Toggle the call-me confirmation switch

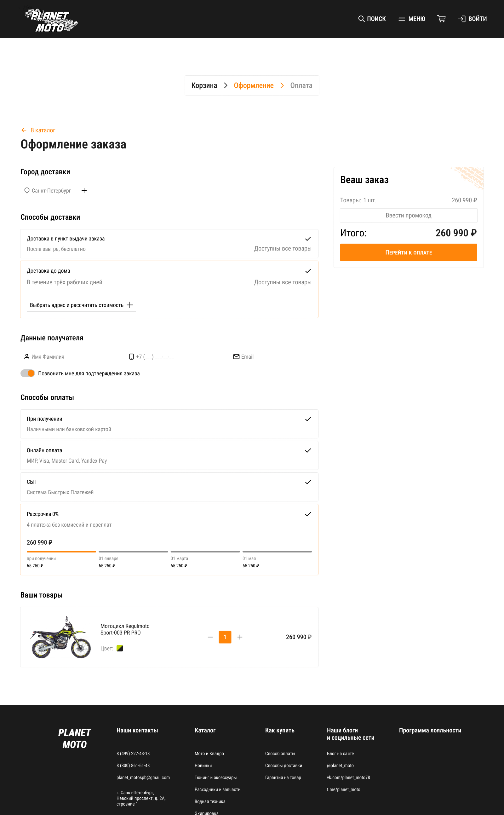(x=28, y=373)
